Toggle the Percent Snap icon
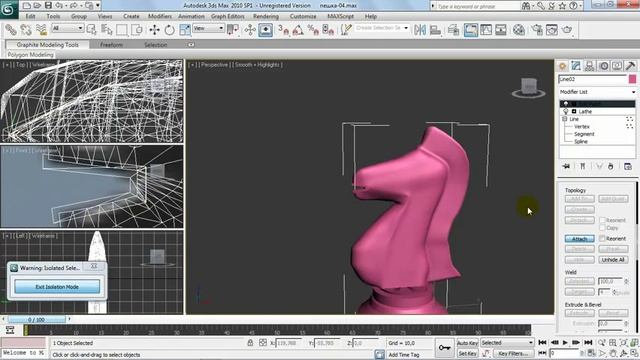This screenshot has width=640, height=360. click(x=313, y=30)
